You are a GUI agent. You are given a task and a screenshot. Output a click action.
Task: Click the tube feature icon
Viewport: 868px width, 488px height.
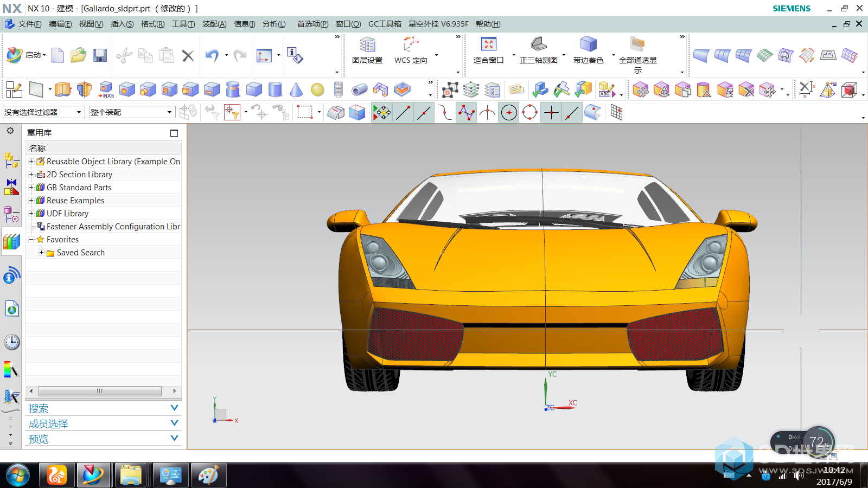360,89
